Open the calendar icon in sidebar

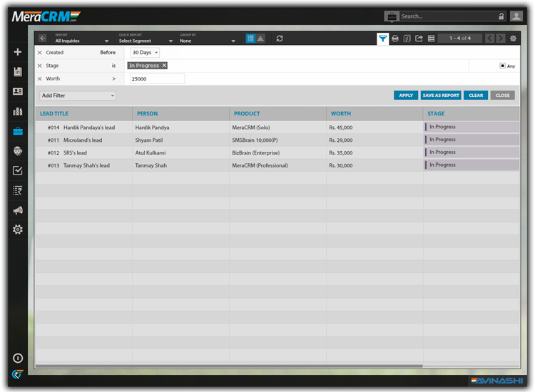click(x=18, y=71)
